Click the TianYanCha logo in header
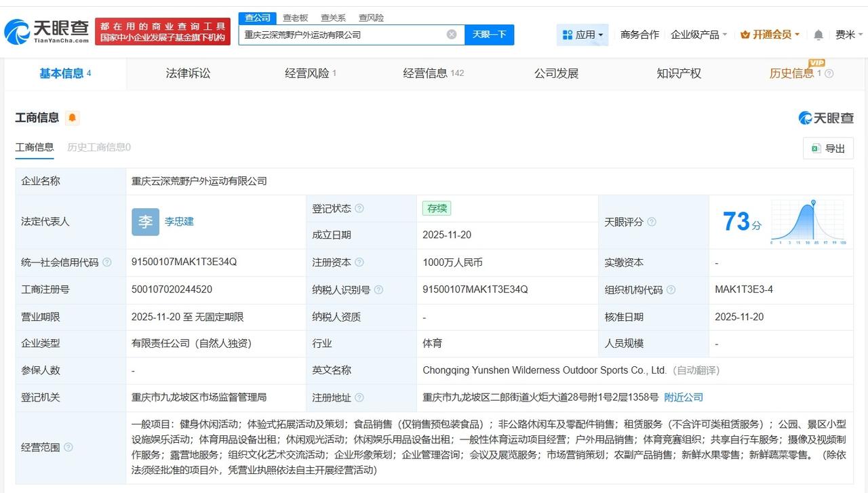The image size is (868, 493). tap(47, 31)
